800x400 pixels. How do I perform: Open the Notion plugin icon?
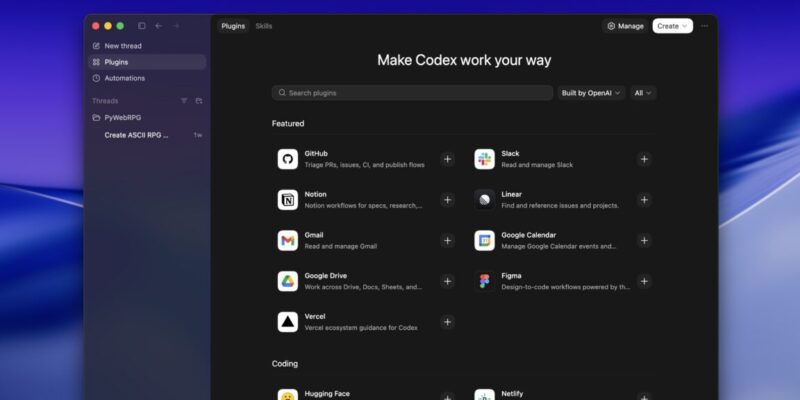tap(288, 200)
